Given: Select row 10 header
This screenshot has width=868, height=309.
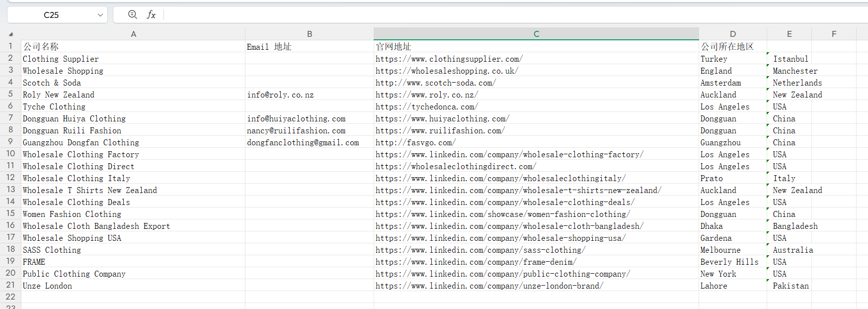Looking at the screenshot, I should click(x=10, y=154).
